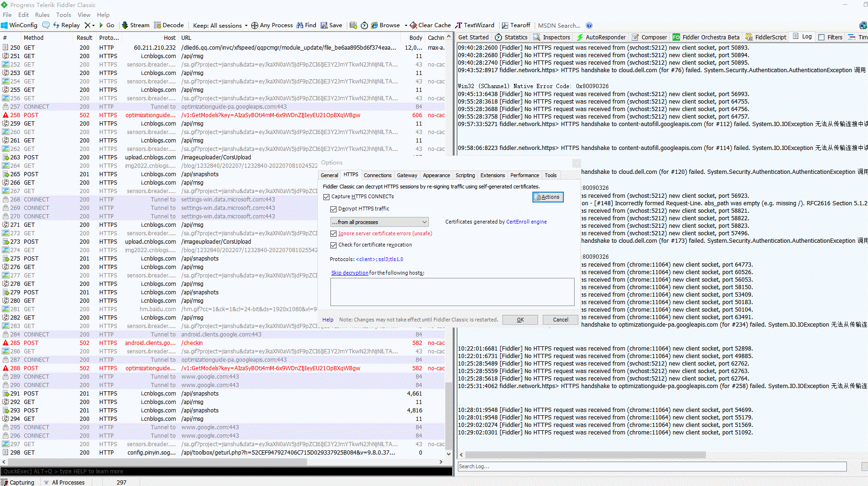The height and width of the screenshot is (486, 868).
Task: Toggle Capture HTTPS CONNECTs checkbox
Action: coord(327,197)
